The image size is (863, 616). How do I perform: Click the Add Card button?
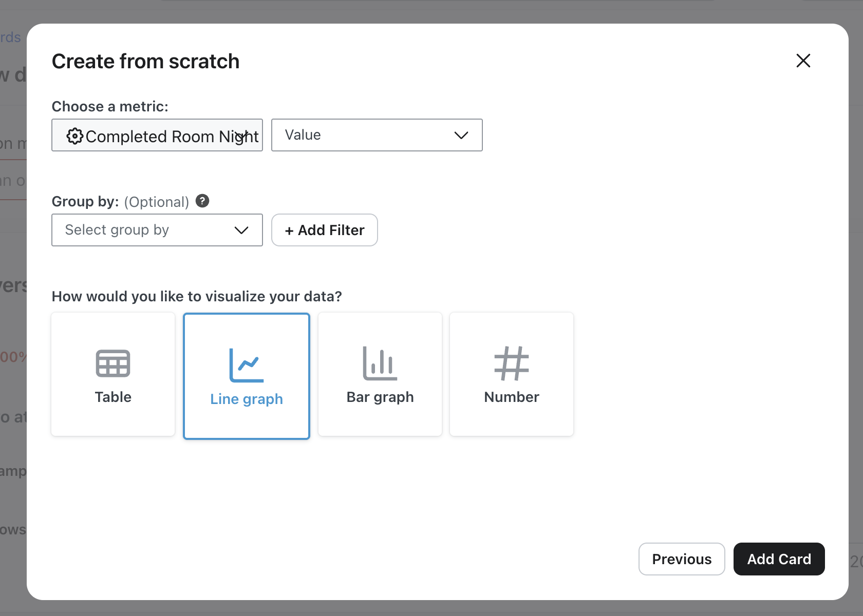click(779, 559)
